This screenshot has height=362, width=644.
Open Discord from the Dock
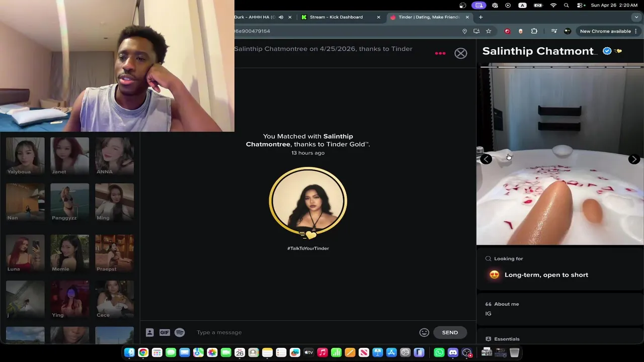pos(453,352)
